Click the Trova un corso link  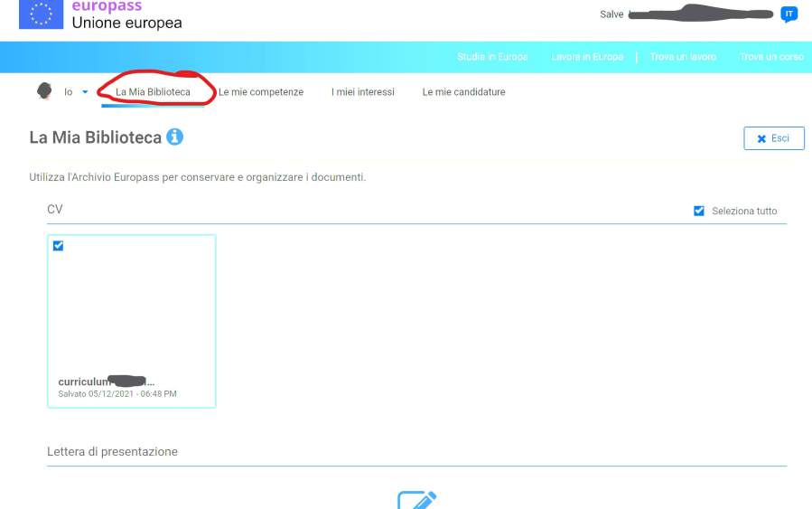(x=771, y=57)
